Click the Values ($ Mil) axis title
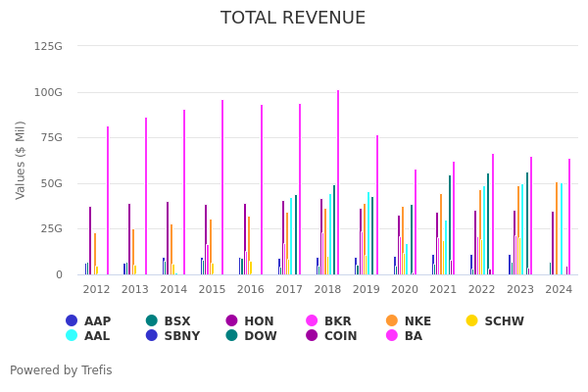Viewport: 588px width, 392px height. (x=21, y=160)
